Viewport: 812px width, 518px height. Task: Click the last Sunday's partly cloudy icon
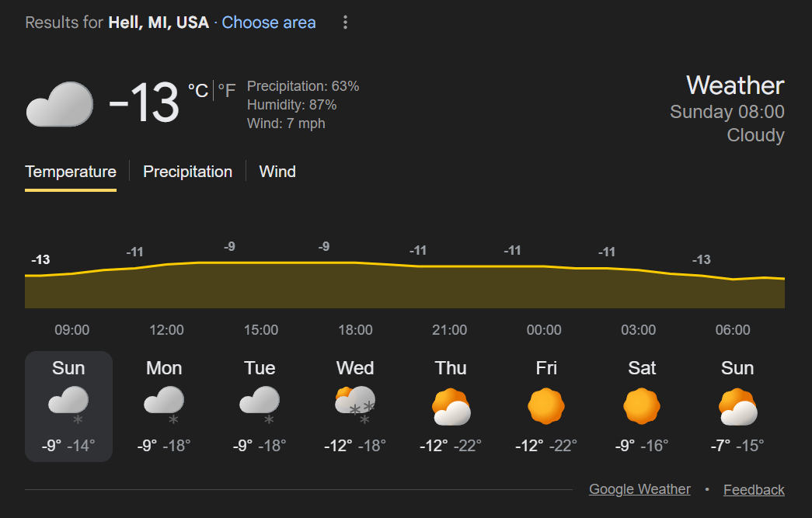tap(737, 407)
